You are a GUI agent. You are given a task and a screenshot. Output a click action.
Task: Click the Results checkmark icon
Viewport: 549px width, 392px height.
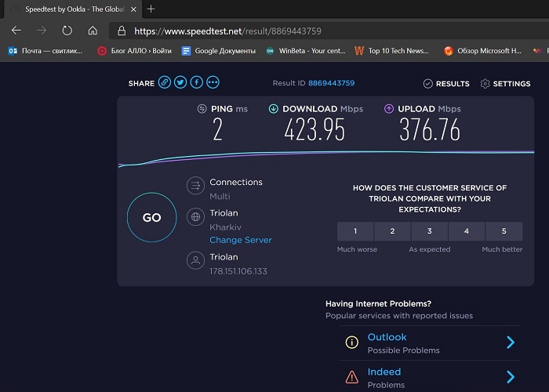click(x=428, y=84)
